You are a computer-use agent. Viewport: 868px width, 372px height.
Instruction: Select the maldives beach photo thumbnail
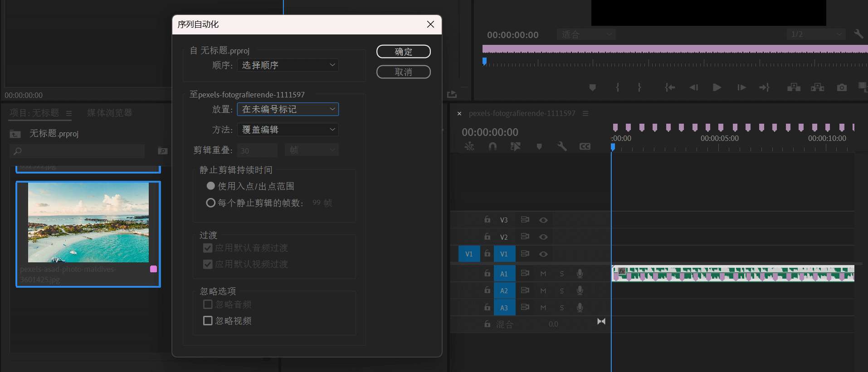coord(88,222)
